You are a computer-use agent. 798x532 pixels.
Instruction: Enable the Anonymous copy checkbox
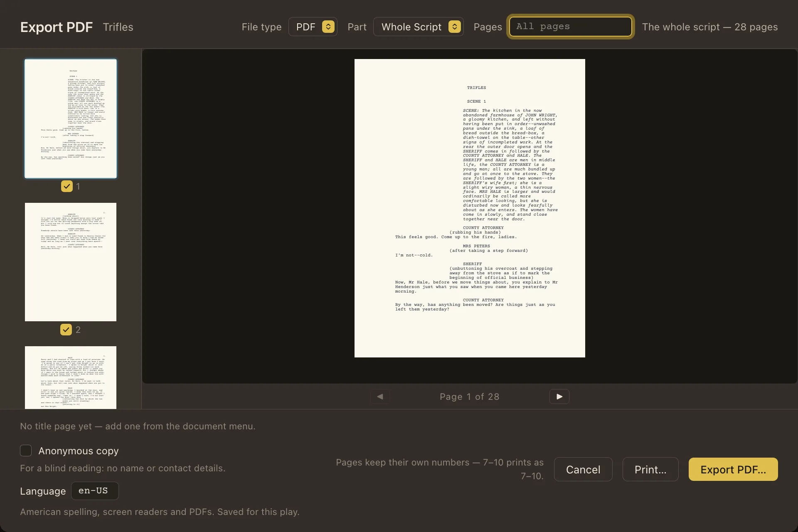[26, 451]
